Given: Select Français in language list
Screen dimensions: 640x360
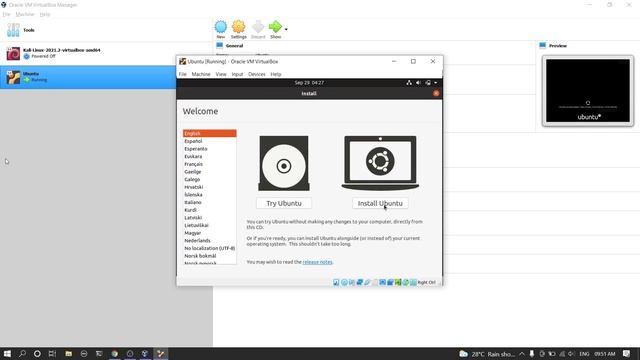Looking at the screenshot, I should [x=209, y=164].
